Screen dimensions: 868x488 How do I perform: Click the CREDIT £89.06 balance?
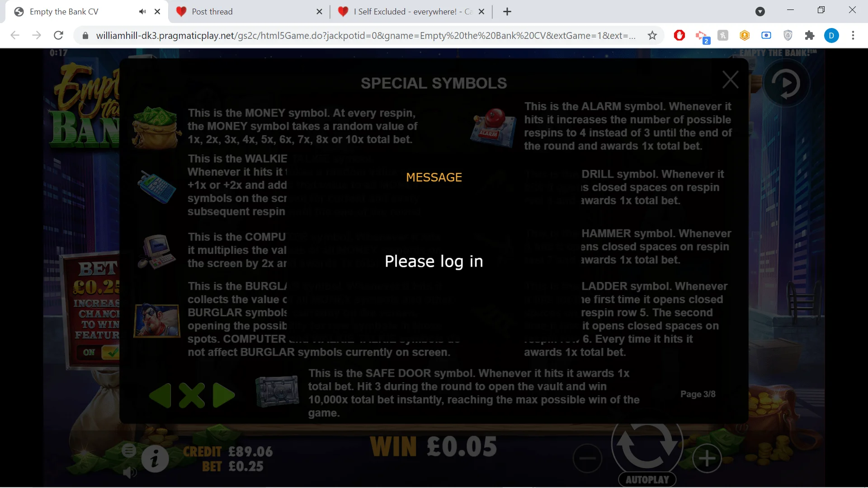(228, 451)
